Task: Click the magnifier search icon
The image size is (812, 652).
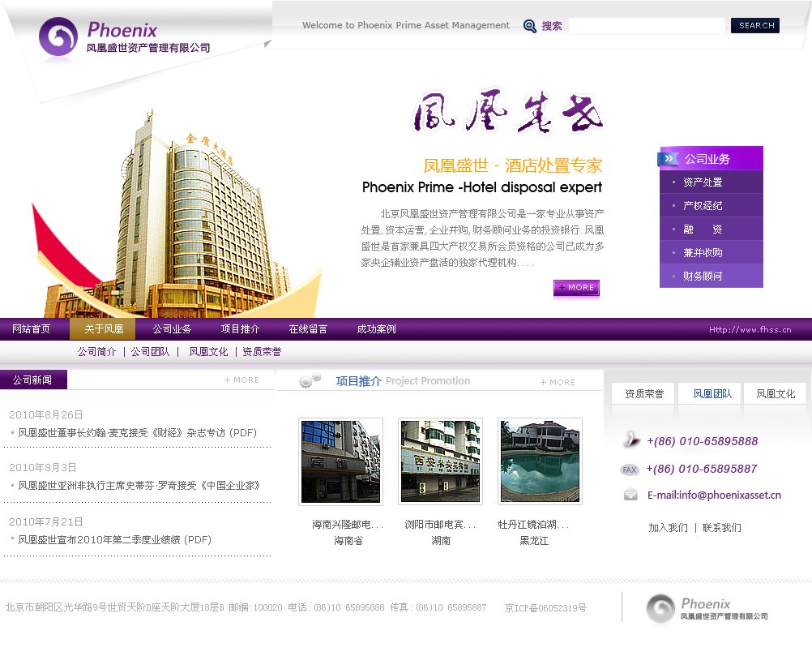Action: point(530,26)
